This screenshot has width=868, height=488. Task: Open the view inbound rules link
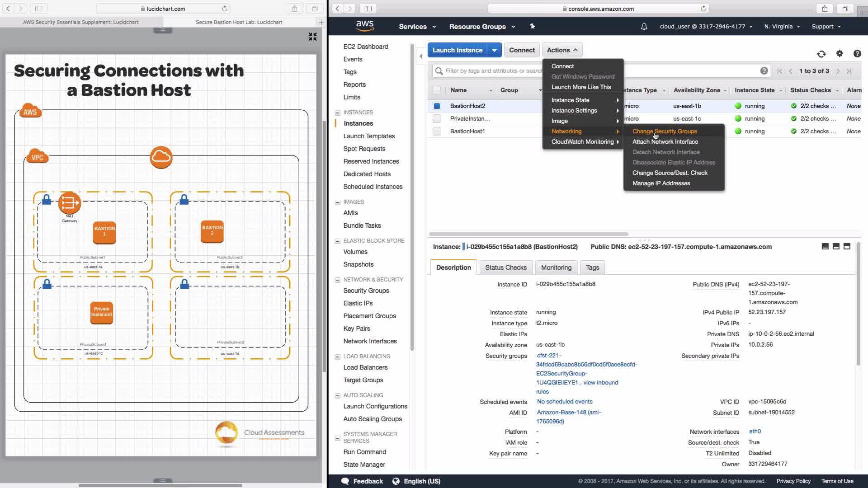point(600,382)
